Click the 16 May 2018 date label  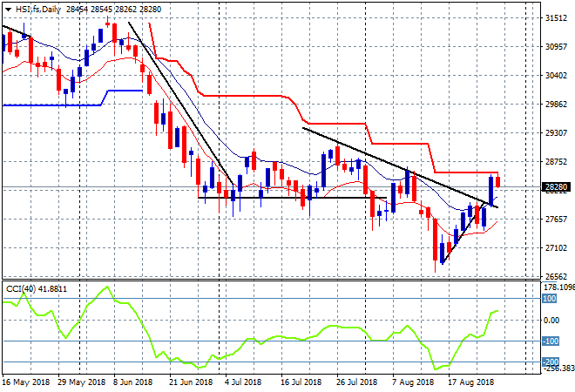tap(25, 382)
